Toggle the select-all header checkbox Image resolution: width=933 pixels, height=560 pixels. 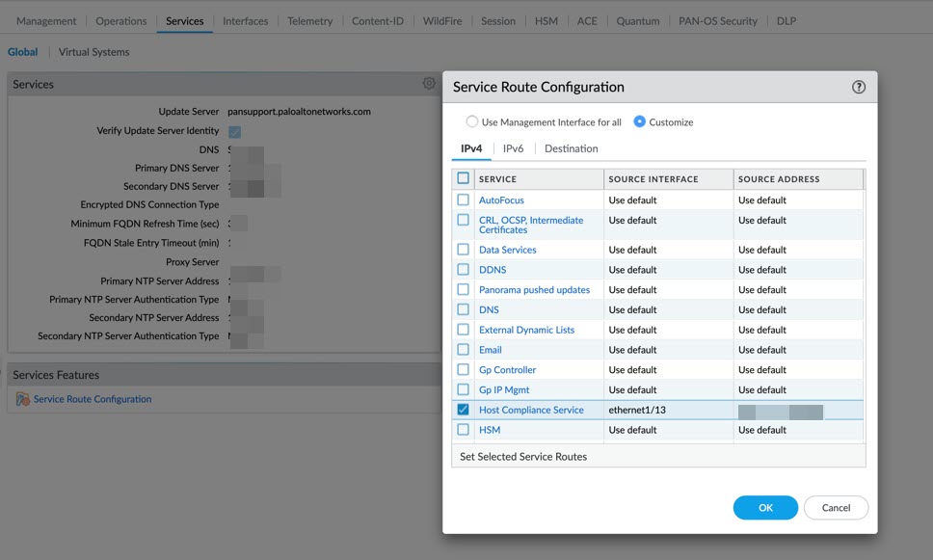tap(464, 178)
